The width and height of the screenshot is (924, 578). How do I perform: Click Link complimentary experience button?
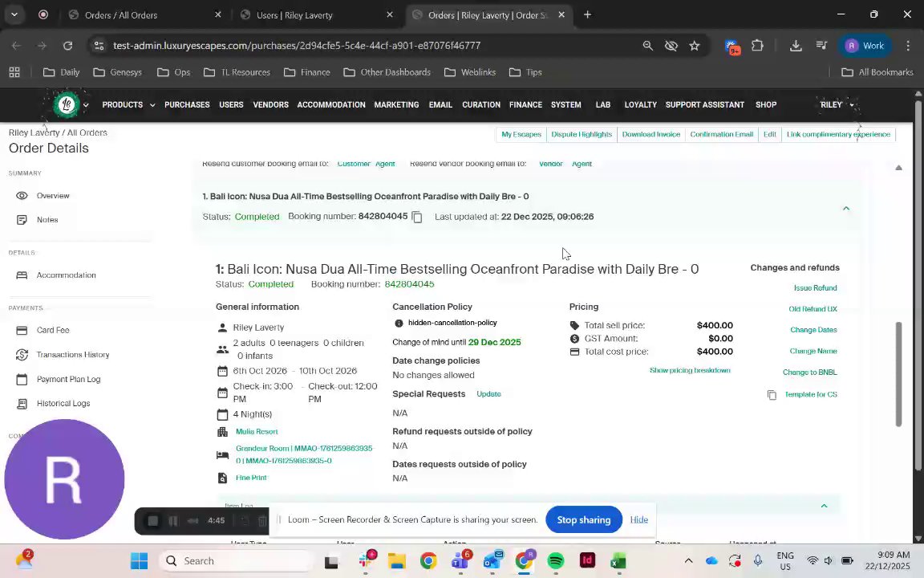click(x=838, y=135)
